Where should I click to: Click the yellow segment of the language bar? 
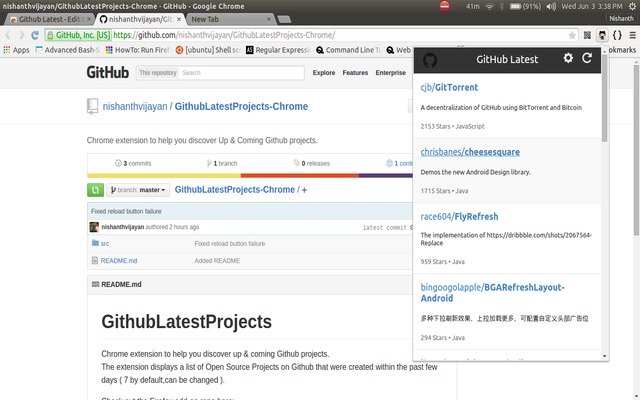pos(164,176)
